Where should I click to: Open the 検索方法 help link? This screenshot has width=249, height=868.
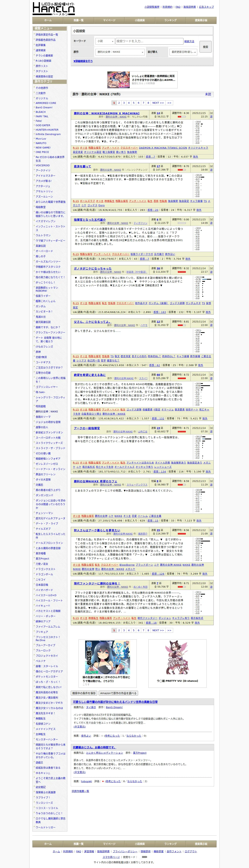tap(189, 41)
